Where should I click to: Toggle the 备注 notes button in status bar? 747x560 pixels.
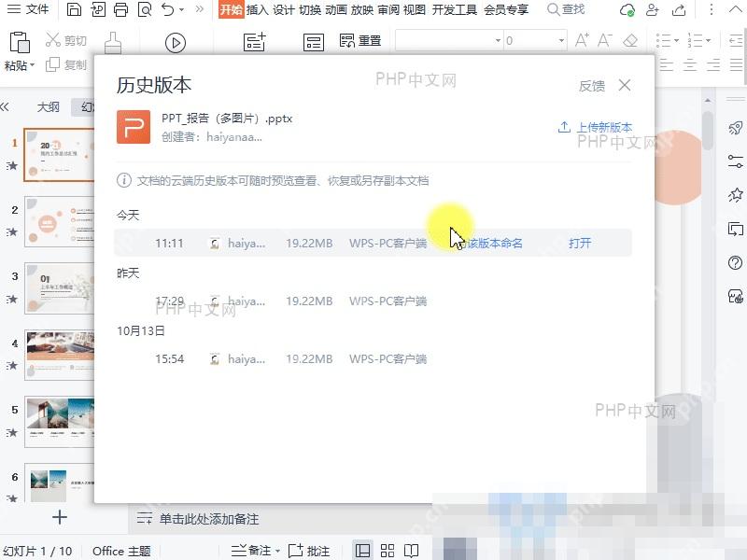[x=255, y=551]
